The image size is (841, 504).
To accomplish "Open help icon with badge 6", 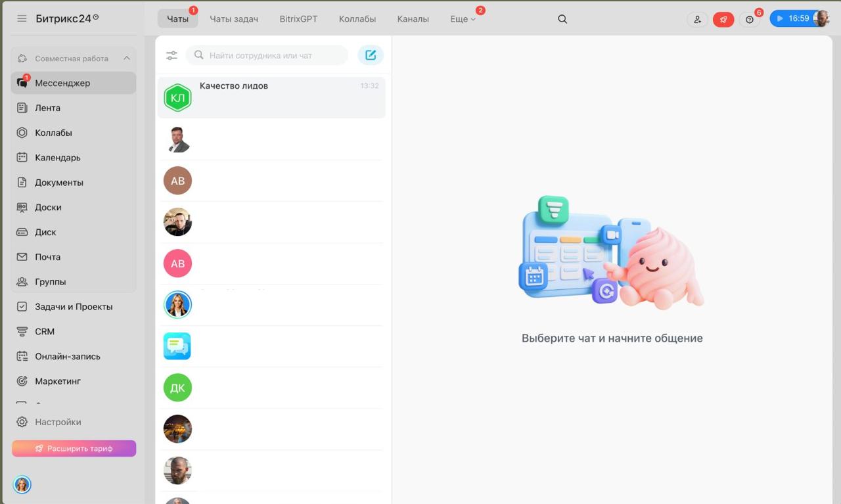I will 750,19.
